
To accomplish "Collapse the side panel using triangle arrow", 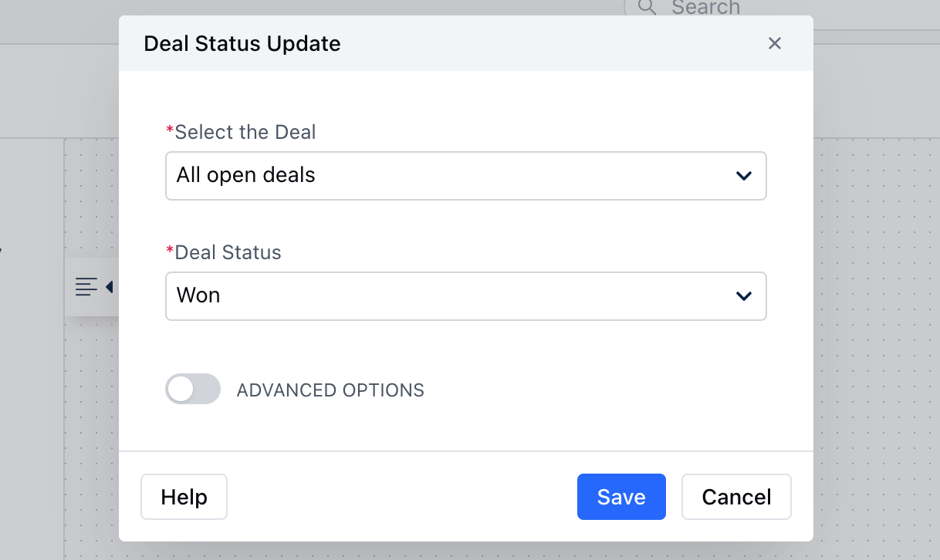I will tap(110, 287).
